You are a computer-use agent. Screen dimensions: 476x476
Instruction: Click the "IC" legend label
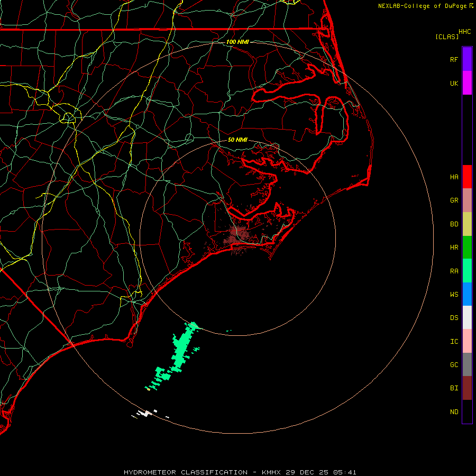(454, 342)
